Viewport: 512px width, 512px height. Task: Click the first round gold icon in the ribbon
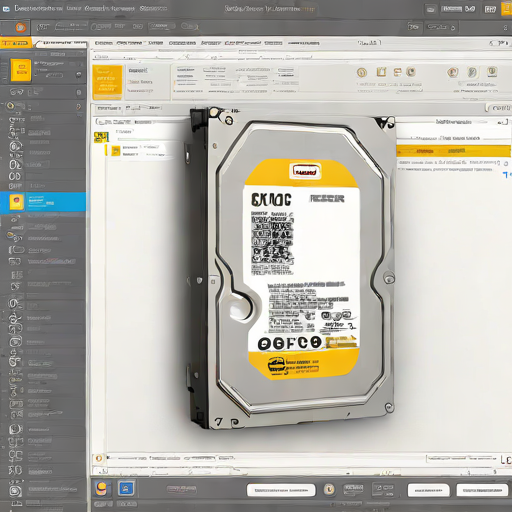pos(362,72)
